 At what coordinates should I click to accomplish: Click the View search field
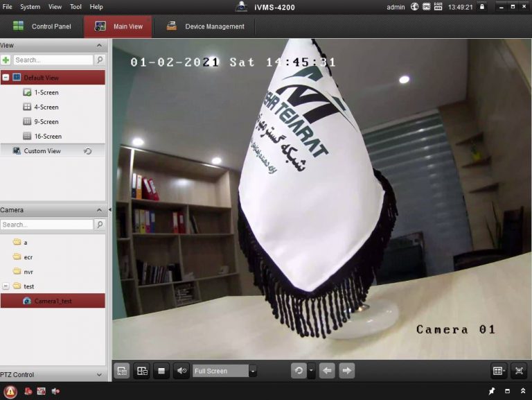53,60
